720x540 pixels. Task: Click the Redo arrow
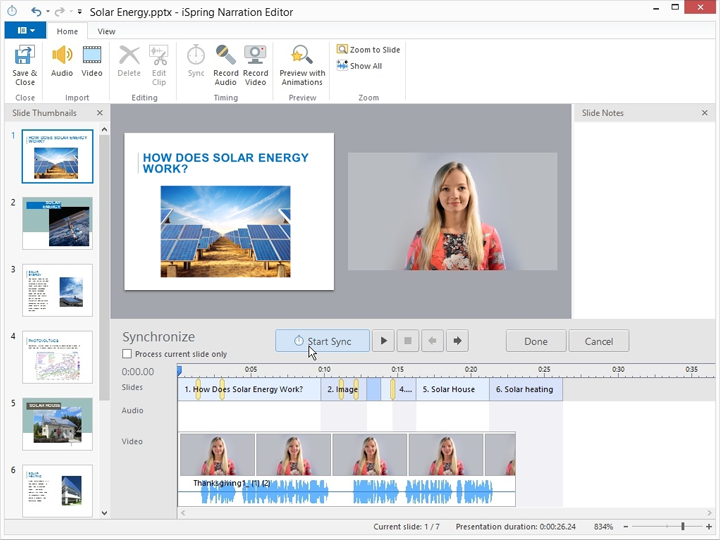pos(60,11)
